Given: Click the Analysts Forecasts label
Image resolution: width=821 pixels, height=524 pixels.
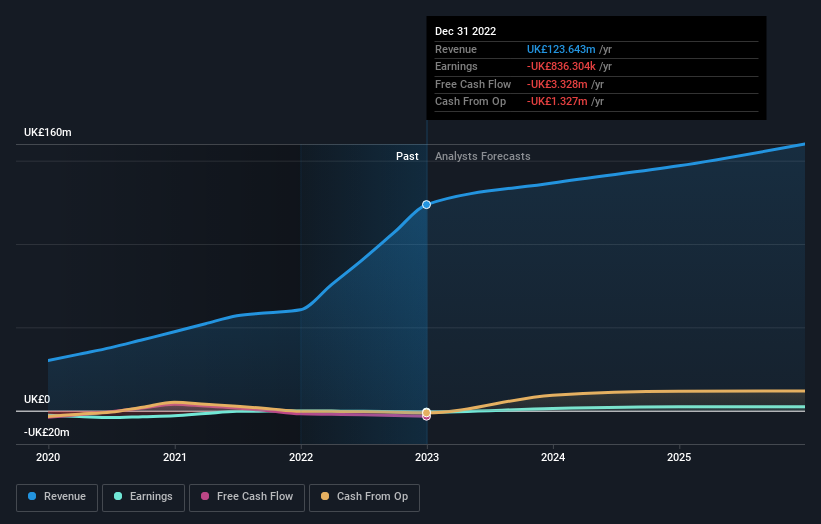Looking at the screenshot, I should [x=483, y=157].
